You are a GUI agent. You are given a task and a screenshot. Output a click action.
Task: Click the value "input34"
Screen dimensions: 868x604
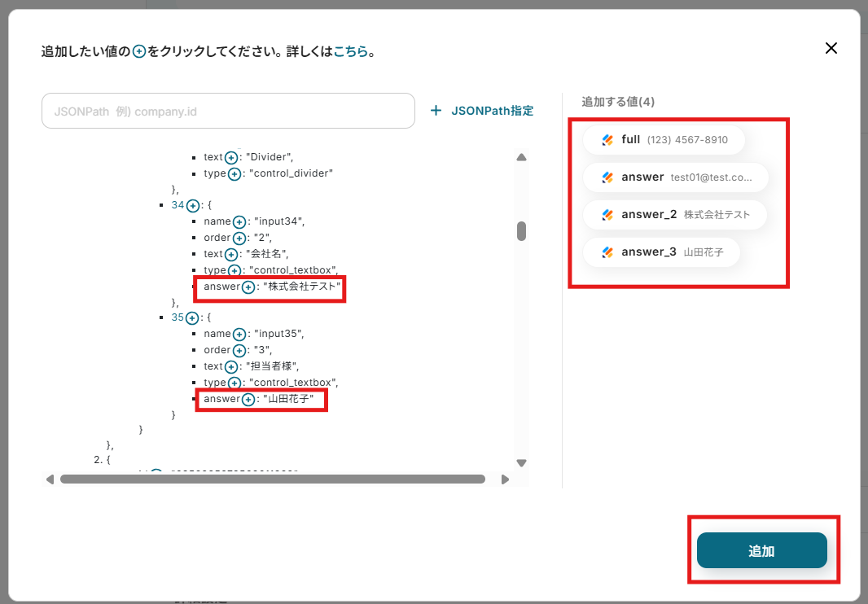(278, 221)
